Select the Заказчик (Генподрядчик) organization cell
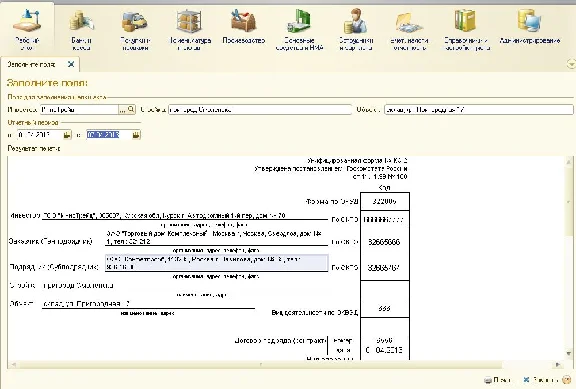Image resolution: width=576 pixels, height=389 pixels. click(x=216, y=237)
